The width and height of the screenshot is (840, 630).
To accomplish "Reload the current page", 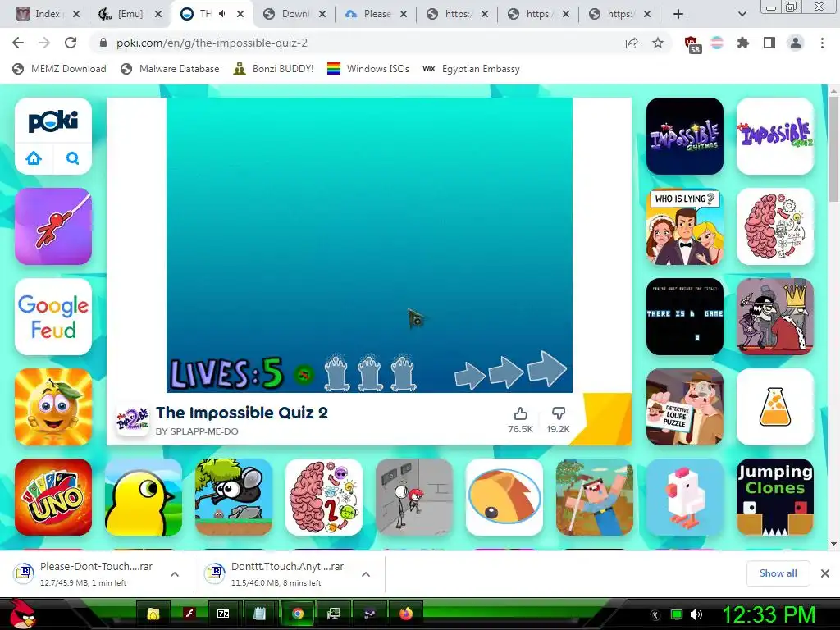I will tap(71, 43).
